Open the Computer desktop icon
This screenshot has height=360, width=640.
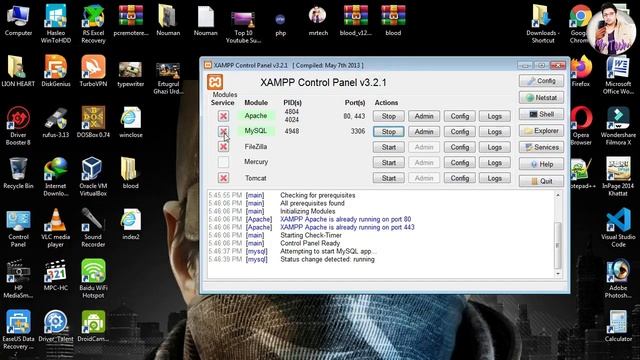(18, 21)
